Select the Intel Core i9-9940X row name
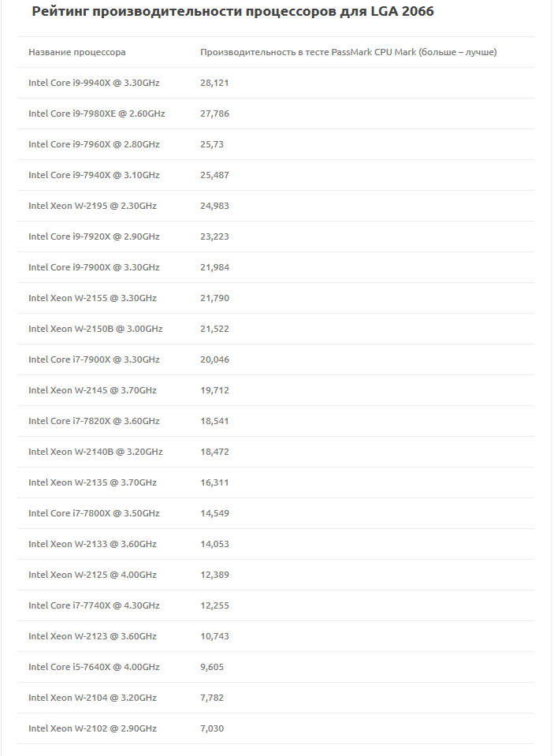554x756 pixels. click(x=94, y=83)
